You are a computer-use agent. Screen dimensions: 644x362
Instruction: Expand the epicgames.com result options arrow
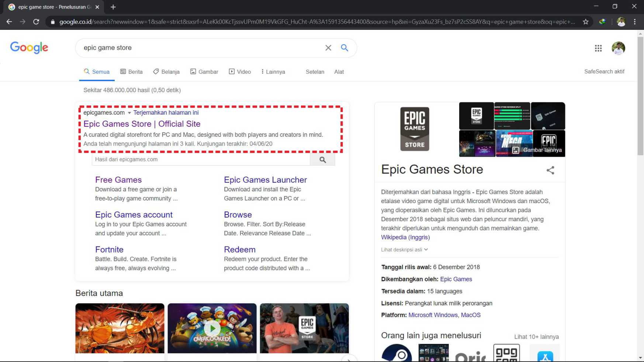tap(129, 113)
